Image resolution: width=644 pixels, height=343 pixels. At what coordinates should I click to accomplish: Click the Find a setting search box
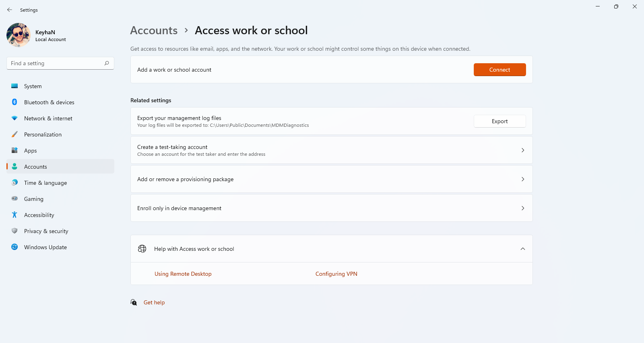tap(60, 63)
